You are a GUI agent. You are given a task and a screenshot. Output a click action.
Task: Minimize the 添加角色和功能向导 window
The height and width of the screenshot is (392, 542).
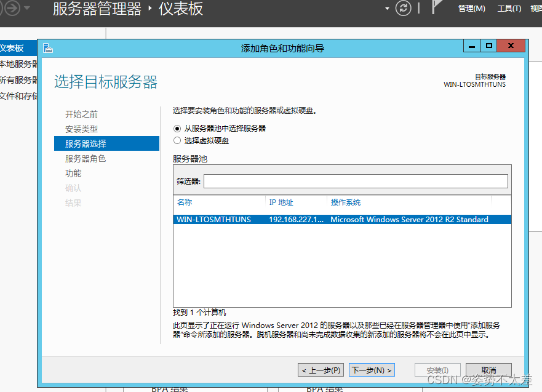[x=472, y=46]
